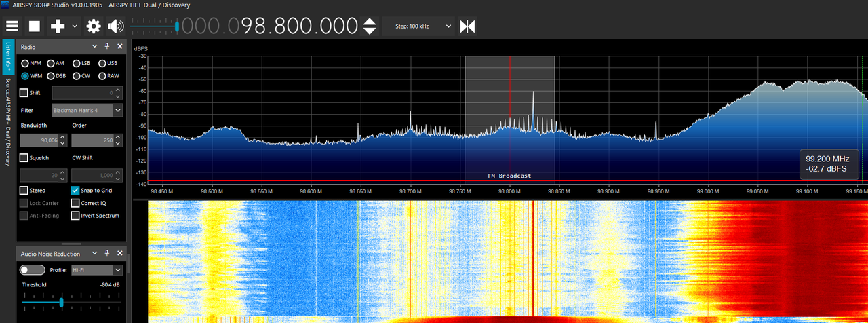The width and height of the screenshot is (868, 323).
Task: Pin the Audio Noise Reduction panel
Action: 107,253
